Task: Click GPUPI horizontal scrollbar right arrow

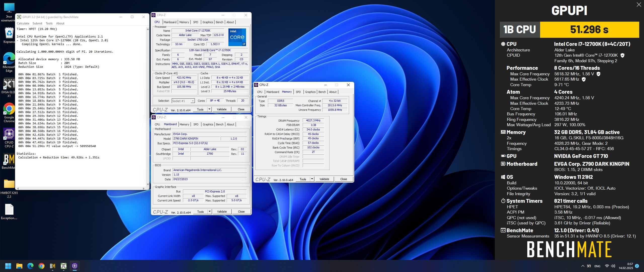Action: coord(144,188)
